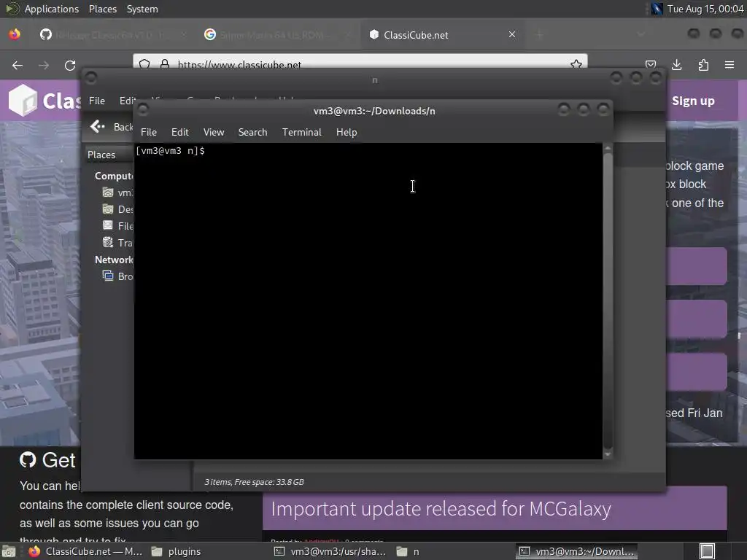The width and height of the screenshot is (747, 560).
Task: Click the network tray icon near clock
Action: [657, 9]
